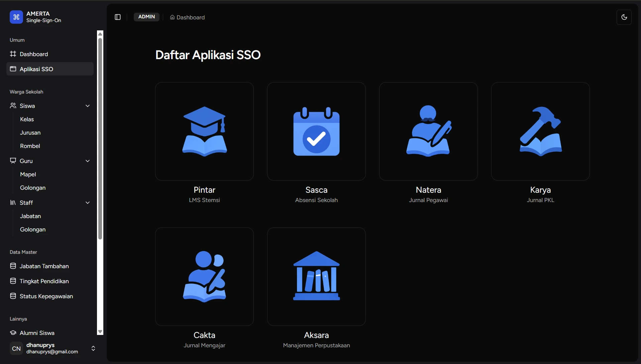Open the Pintar LMS Stemsi application

(x=204, y=131)
